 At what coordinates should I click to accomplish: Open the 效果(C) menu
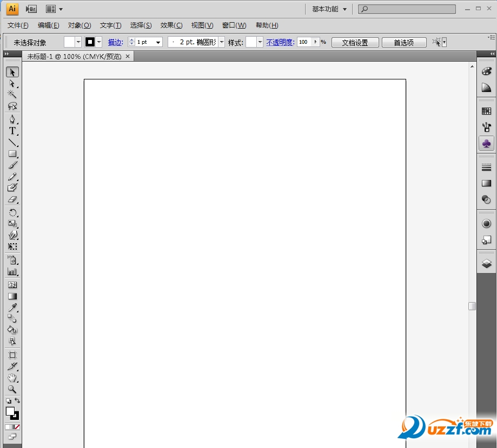171,25
